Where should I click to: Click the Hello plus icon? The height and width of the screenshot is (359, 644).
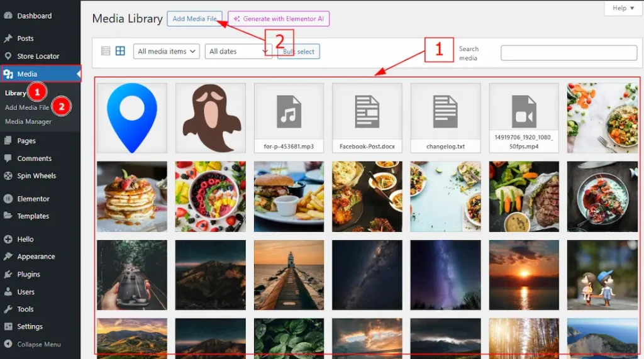coord(8,239)
